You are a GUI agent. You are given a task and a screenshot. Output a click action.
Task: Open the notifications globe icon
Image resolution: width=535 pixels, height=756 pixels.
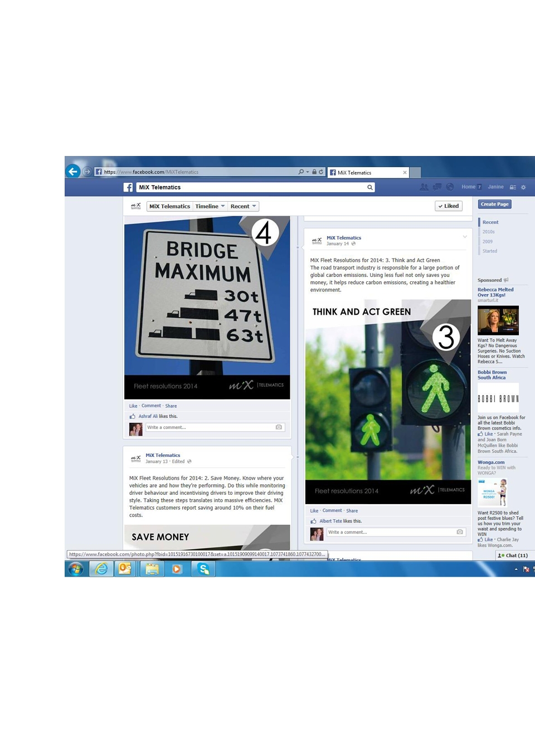tap(450, 187)
